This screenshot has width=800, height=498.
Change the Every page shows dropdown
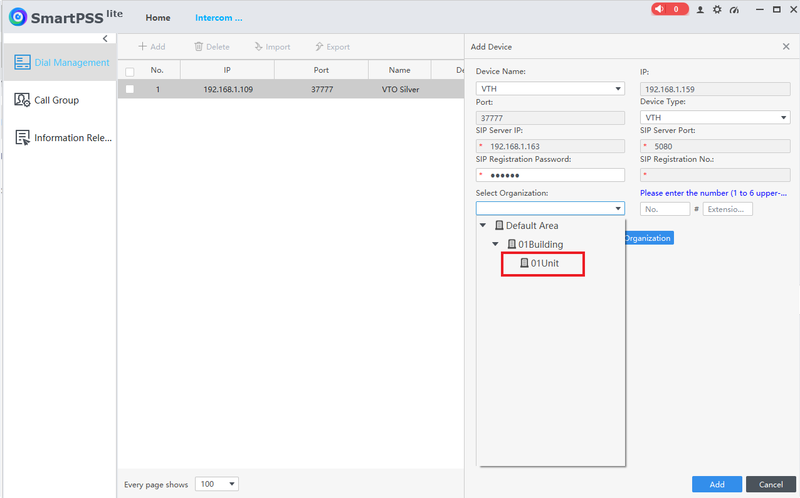click(217, 484)
